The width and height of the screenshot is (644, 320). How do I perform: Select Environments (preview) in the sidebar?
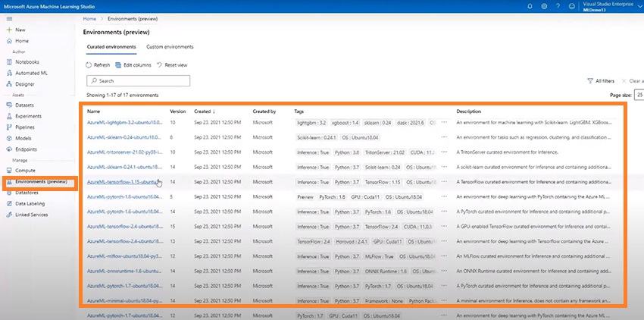point(36,181)
